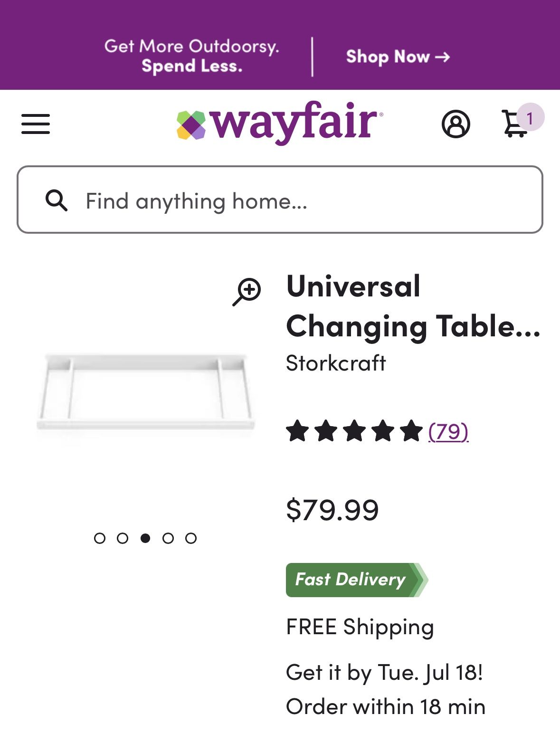Select the second image carousel dot
The height and width of the screenshot is (743, 560).
(x=123, y=538)
